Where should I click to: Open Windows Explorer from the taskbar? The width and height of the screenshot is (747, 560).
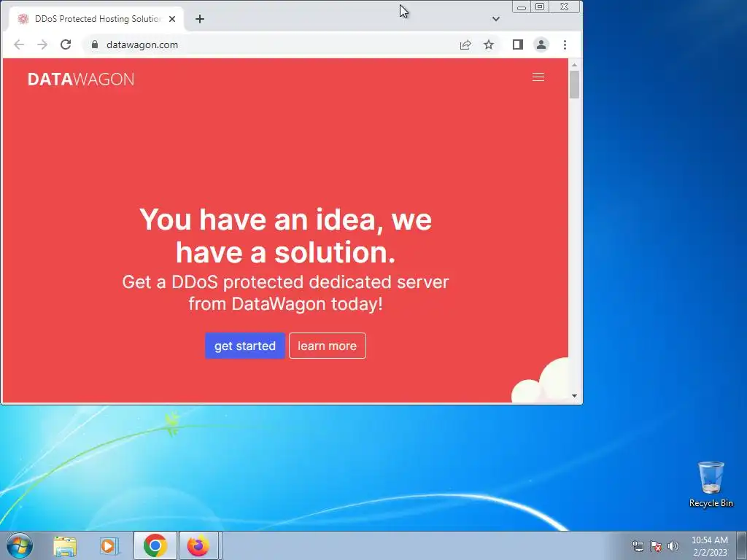(x=65, y=545)
